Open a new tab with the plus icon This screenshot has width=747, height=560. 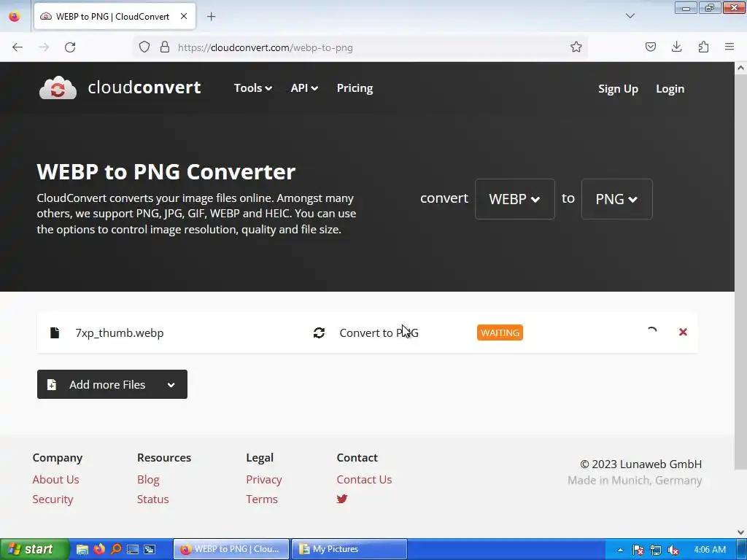point(211,17)
